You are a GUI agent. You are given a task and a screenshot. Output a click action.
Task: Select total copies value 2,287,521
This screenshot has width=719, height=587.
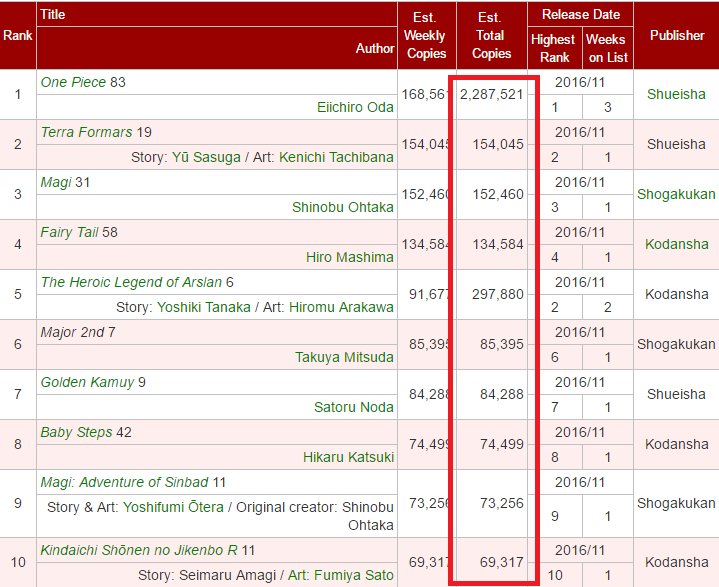[x=491, y=94]
